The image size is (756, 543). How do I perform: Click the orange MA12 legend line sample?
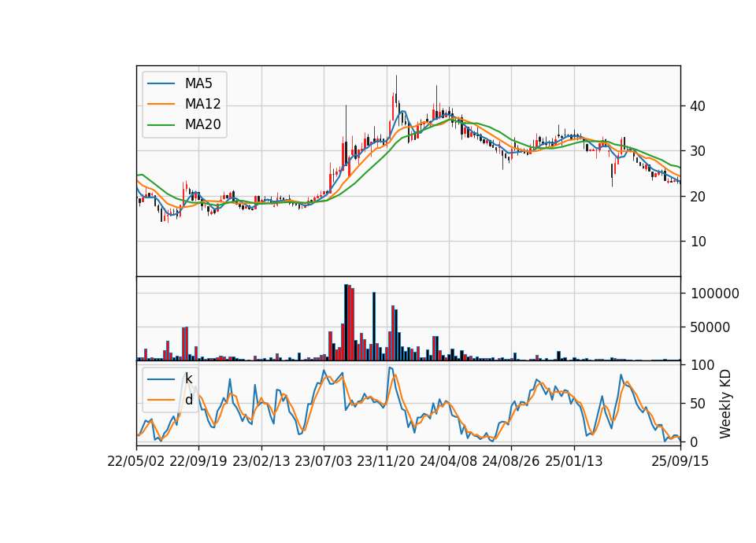point(161,104)
